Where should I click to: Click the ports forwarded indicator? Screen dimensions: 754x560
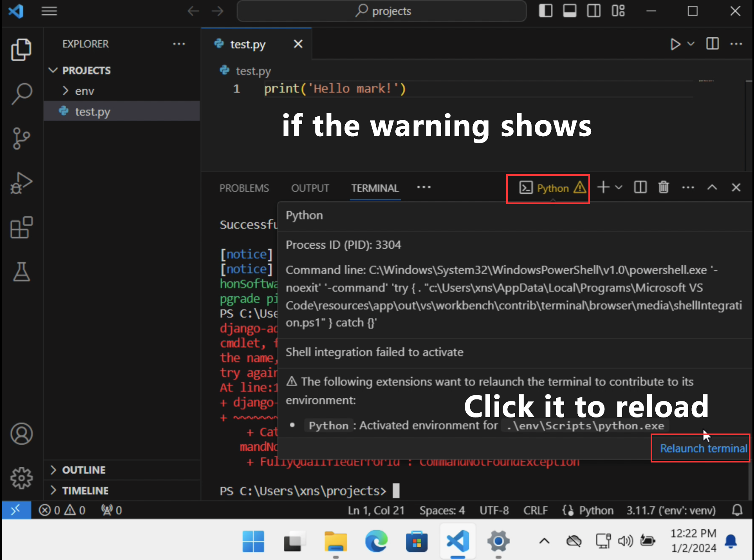pos(112,510)
